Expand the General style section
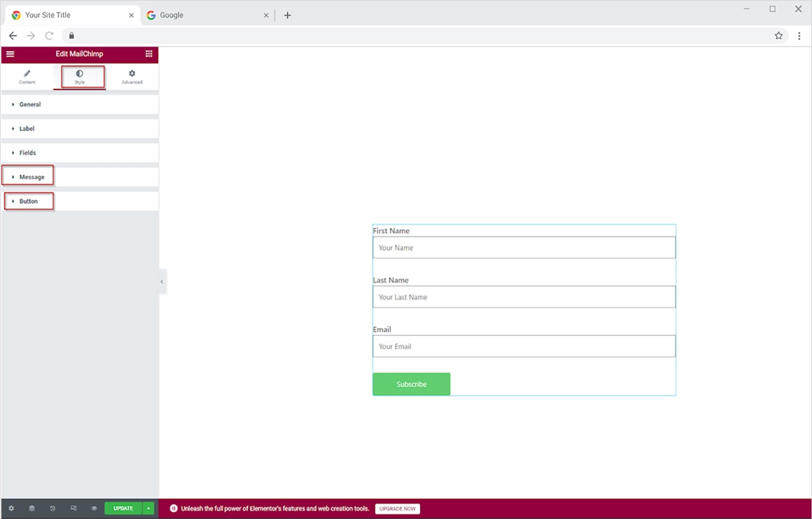The width and height of the screenshot is (812, 519). 30,105
